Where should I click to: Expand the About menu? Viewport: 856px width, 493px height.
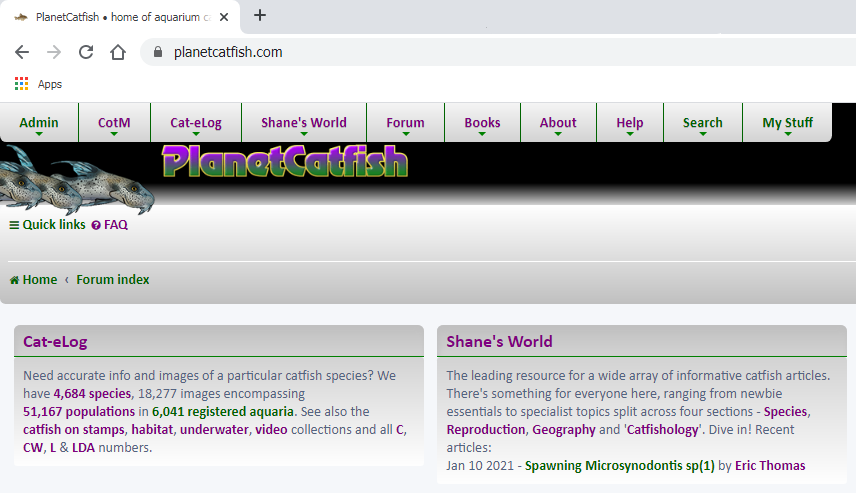coord(558,123)
